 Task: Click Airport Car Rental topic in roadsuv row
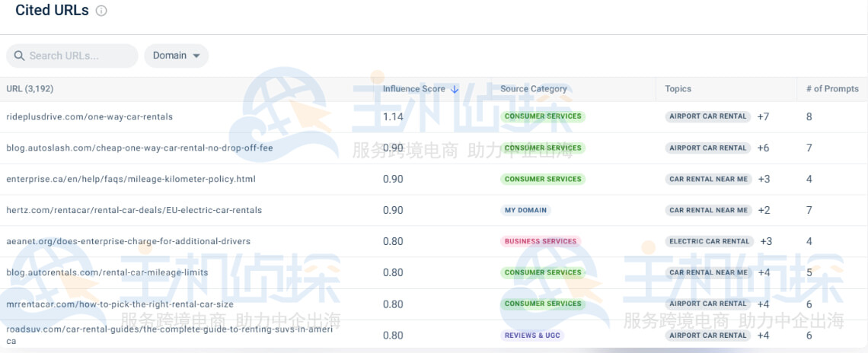(x=708, y=336)
